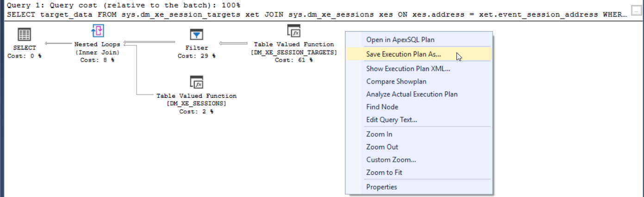This screenshot has width=644, height=197.
Task: Open Edit Query Text option
Action: 392,120
